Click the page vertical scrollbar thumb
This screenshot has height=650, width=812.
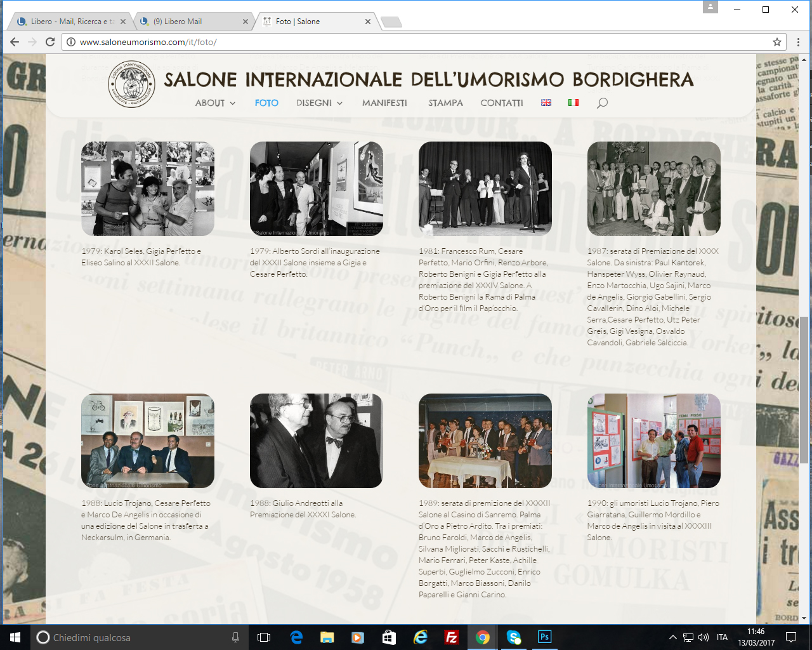tap(804, 389)
